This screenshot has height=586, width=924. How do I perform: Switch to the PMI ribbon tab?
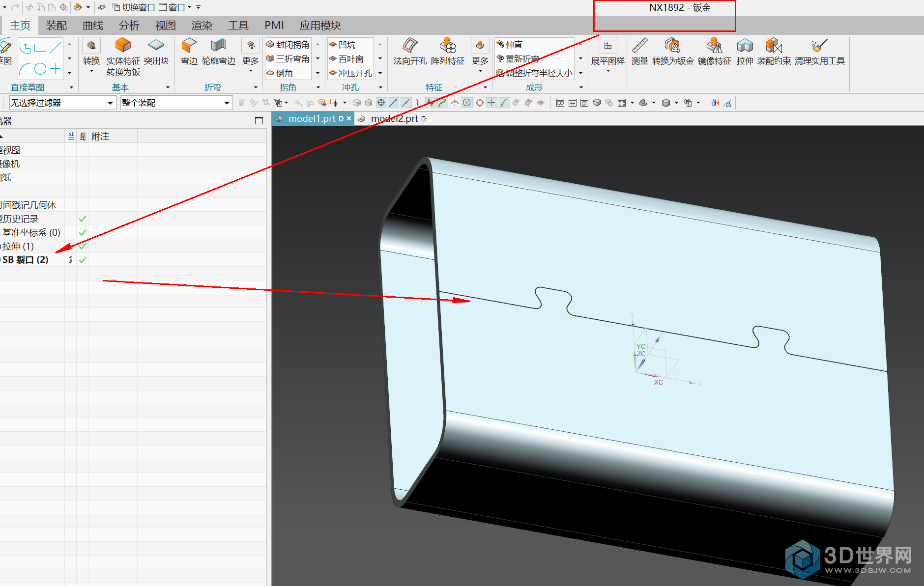point(274,25)
